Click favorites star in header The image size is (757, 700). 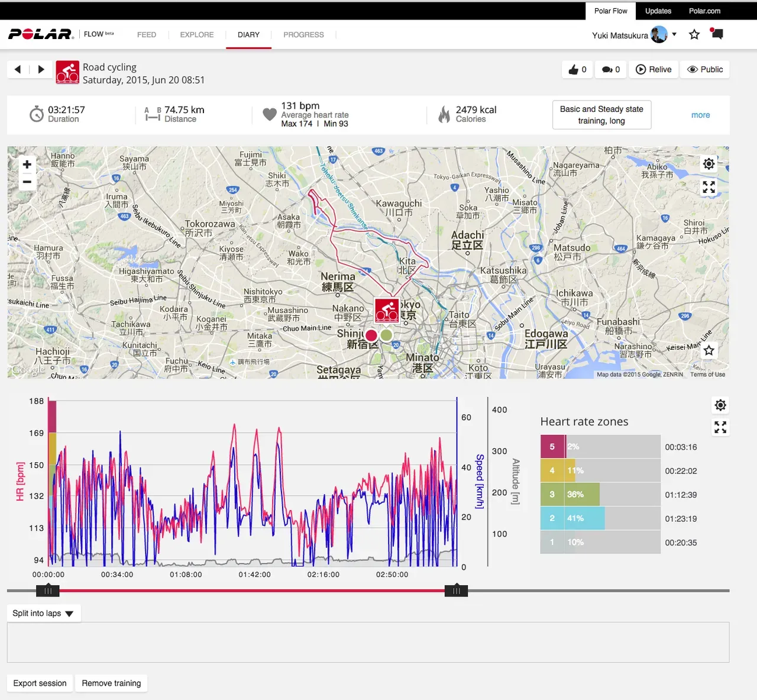click(694, 35)
